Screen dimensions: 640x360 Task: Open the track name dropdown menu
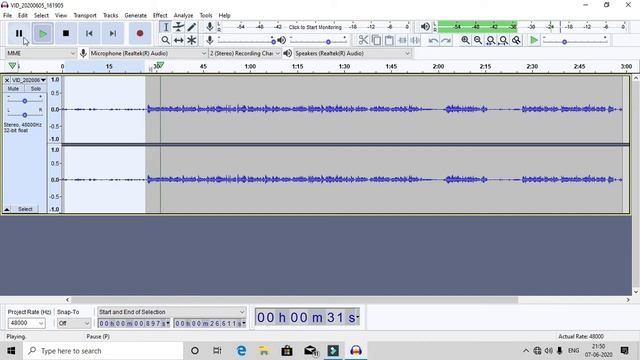tap(29, 80)
